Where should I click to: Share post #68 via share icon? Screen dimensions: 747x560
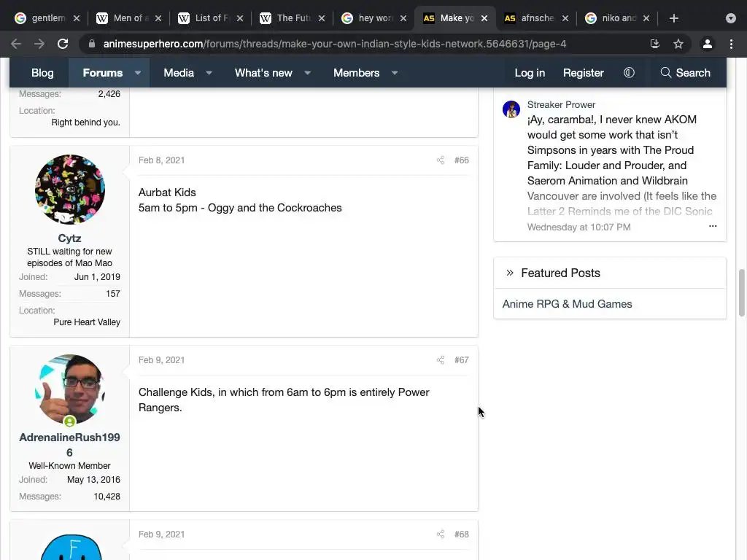[441, 534]
